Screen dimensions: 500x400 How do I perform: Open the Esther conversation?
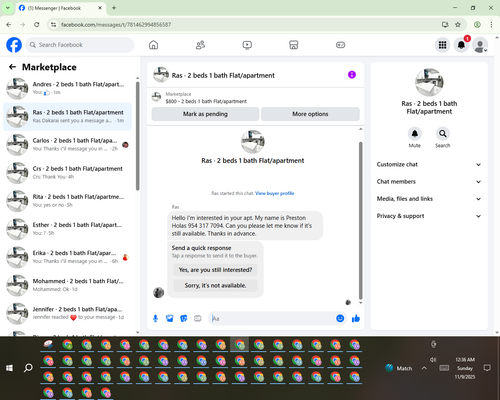(x=68, y=229)
